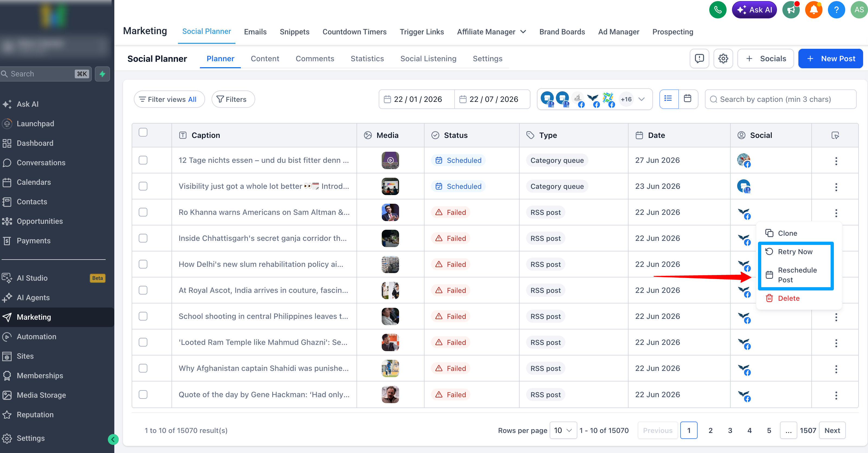The height and width of the screenshot is (453, 868).
Task: Open the announcements megaphone icon
Action: pyautogui.click(x=791, y=10)
